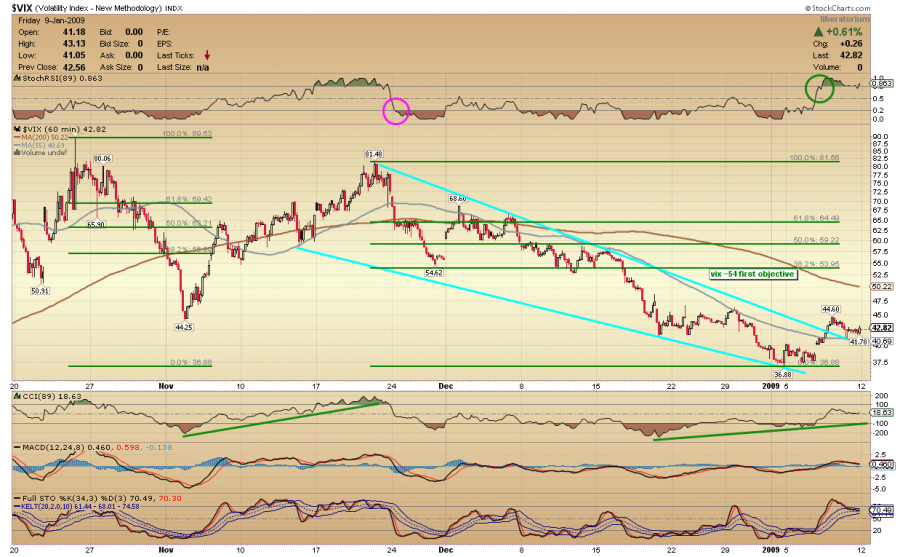The width and height of the screenshot is (900, 557).
Task: Click the 44.25 low price label
Action: (x=184, y=327)
